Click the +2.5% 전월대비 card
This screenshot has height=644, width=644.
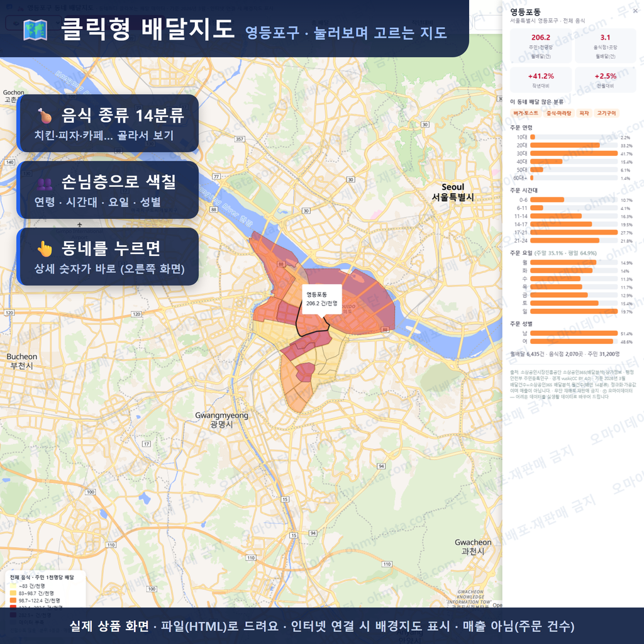pos(605,80)
